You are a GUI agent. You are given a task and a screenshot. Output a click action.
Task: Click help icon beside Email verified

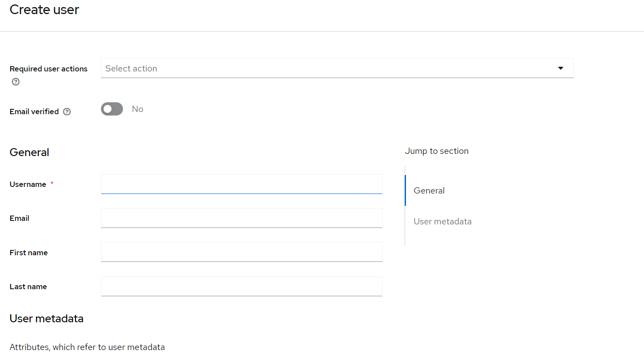[x=67, y=112]
